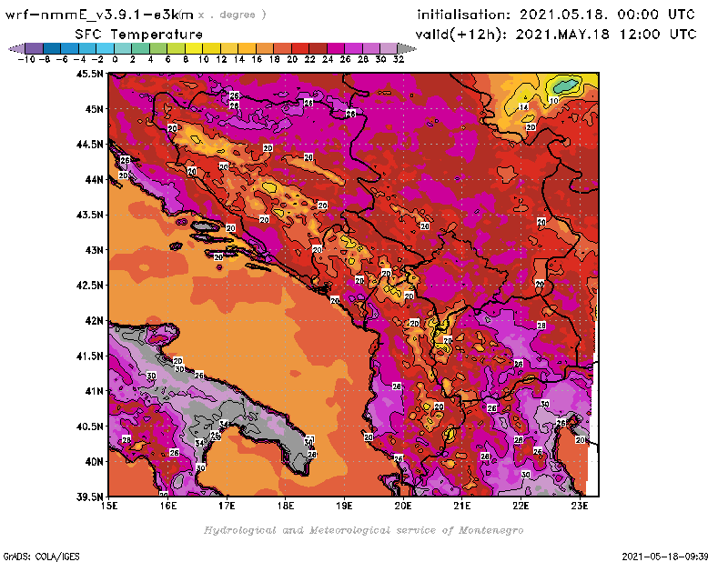Click the 'GrADS: COLA/IGES' footer text

point(41,557)
